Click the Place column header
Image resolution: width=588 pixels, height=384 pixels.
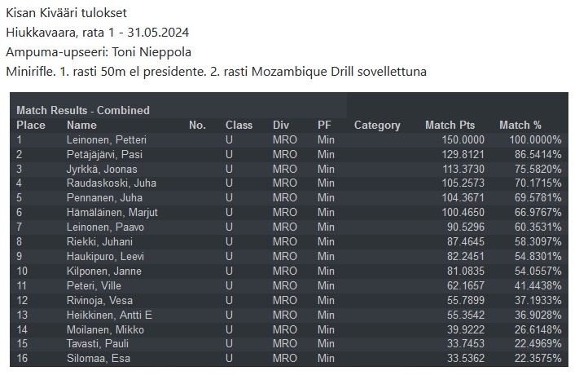(x=31, y=125)
